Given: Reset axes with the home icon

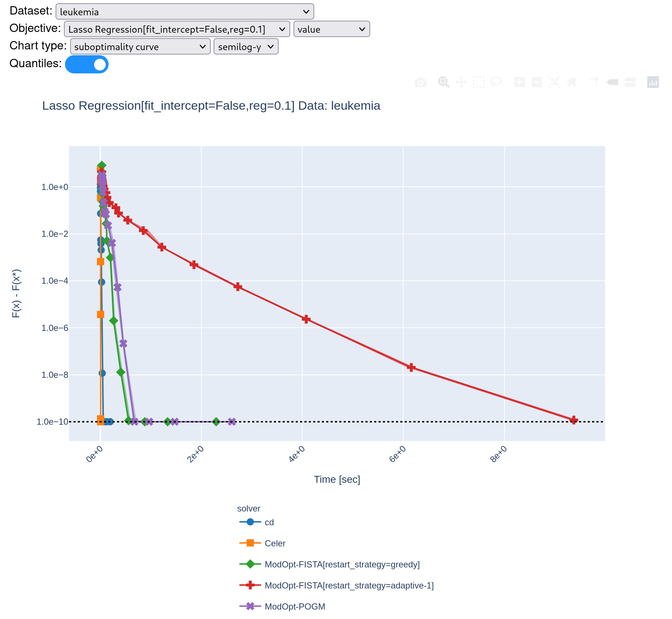Looking at the screenshot, I should (x=572, y=82).
